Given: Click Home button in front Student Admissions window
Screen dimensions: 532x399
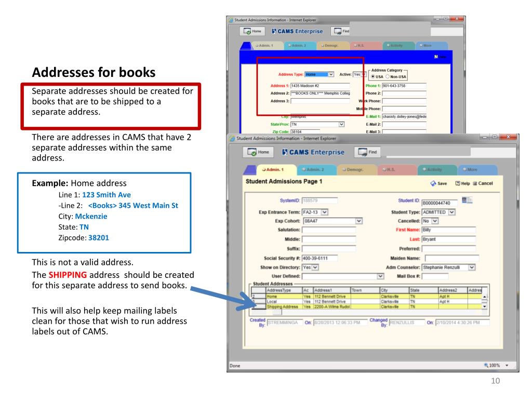Looking at the screenshot, I should click(258, 152).
